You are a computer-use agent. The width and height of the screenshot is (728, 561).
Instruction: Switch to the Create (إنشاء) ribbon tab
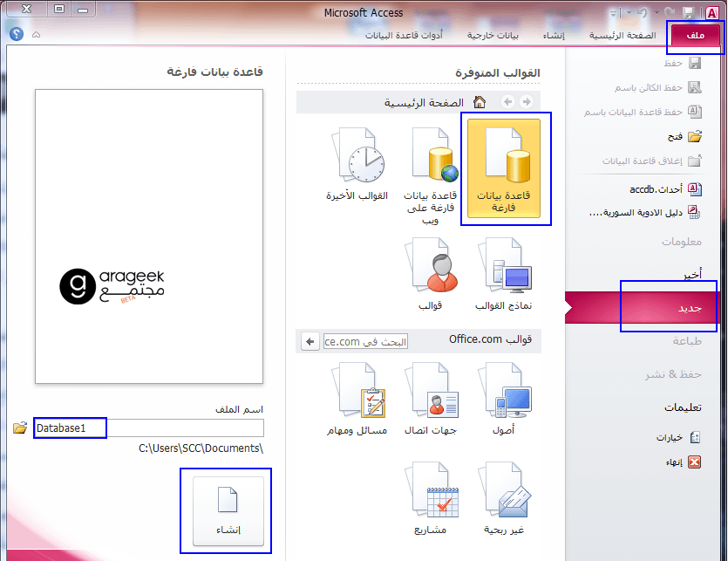point(554,35)
